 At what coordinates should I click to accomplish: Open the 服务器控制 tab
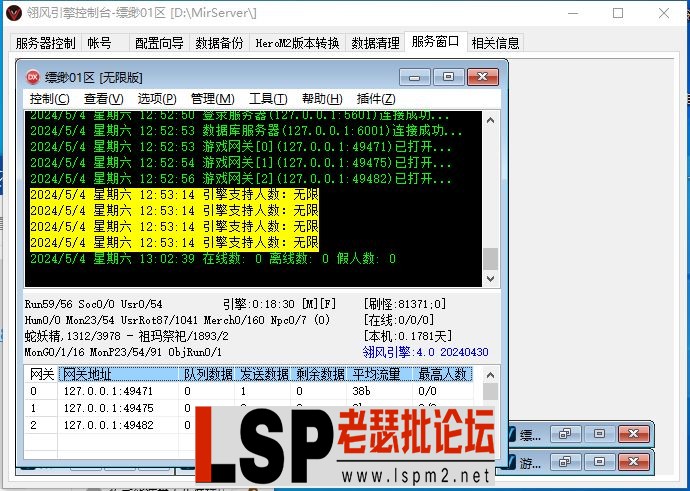pyautogui.click(x=45, y=43)
